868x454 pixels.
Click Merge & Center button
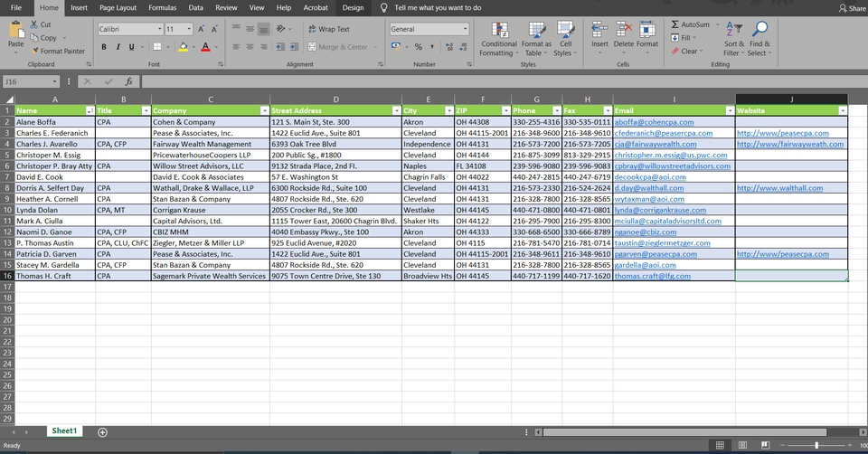[x=337, y=47]
